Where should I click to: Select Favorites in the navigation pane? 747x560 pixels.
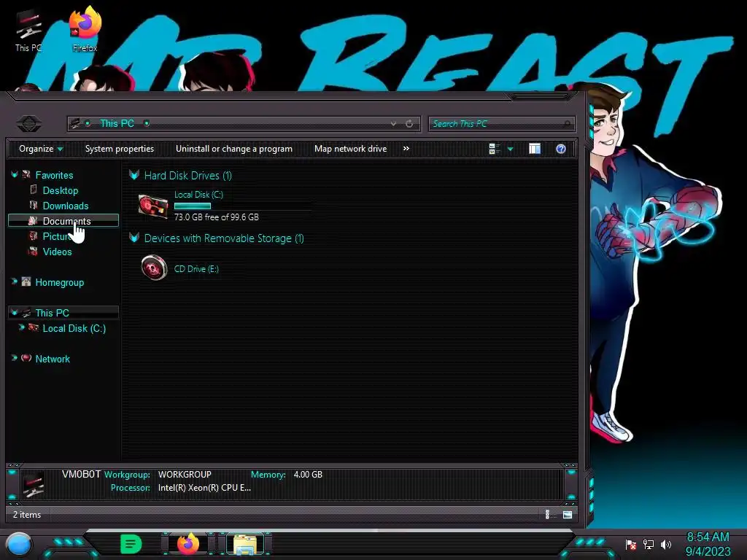click(54, 175)
